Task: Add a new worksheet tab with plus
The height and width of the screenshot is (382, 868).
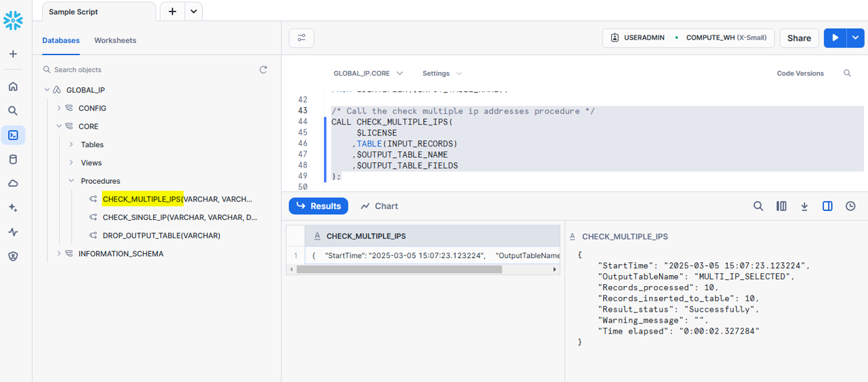Action: click(x=172, y=12)
